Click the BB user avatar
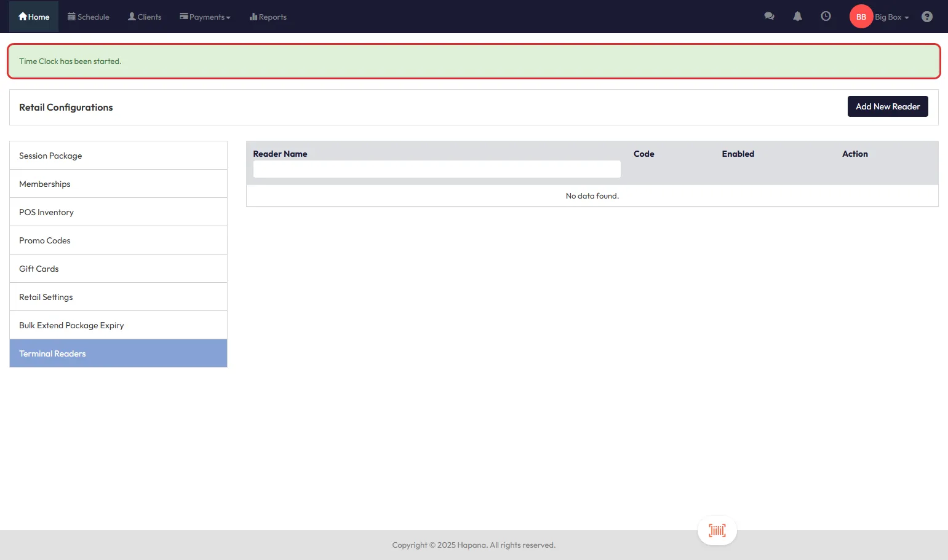 [x=861, y=17]
